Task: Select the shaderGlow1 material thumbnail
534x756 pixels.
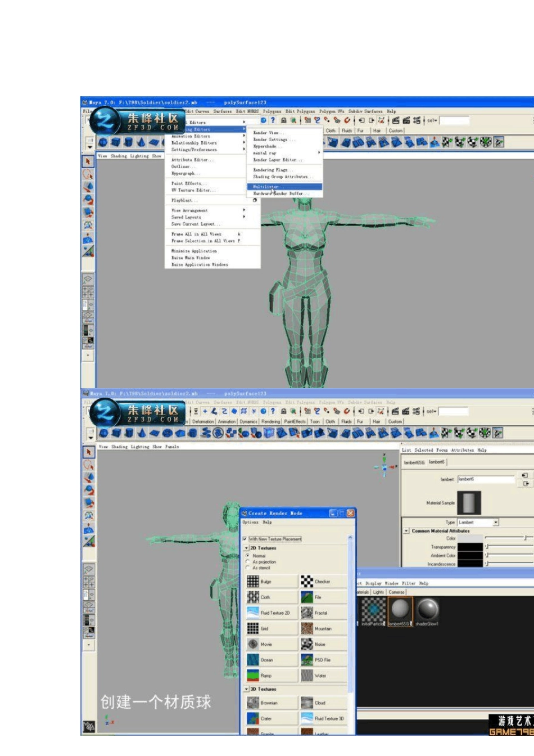Action: coord(428,610)
